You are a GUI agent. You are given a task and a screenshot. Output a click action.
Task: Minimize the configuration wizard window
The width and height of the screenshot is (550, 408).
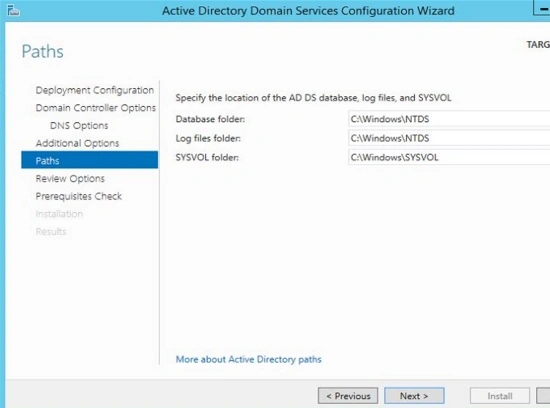pyautogui.click(x=542, y=8)
